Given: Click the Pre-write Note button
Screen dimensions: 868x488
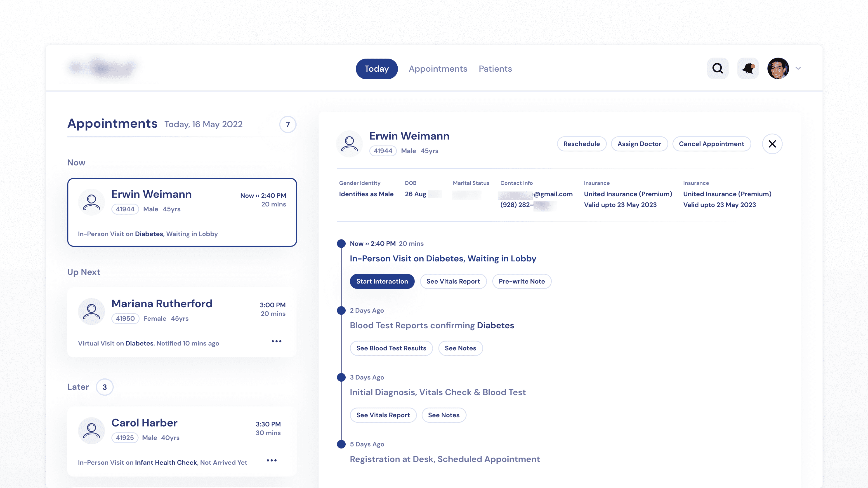Looking at the screenshot, I should coord(522,281).
